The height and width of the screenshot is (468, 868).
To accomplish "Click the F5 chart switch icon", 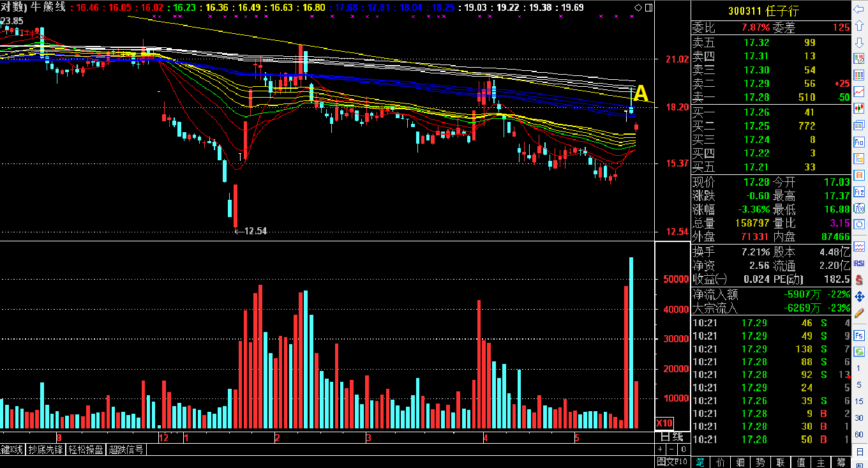I will click(859, 335).
